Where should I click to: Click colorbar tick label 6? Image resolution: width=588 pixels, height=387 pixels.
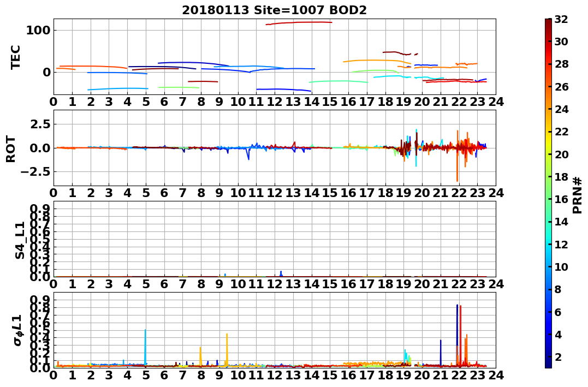558,312
